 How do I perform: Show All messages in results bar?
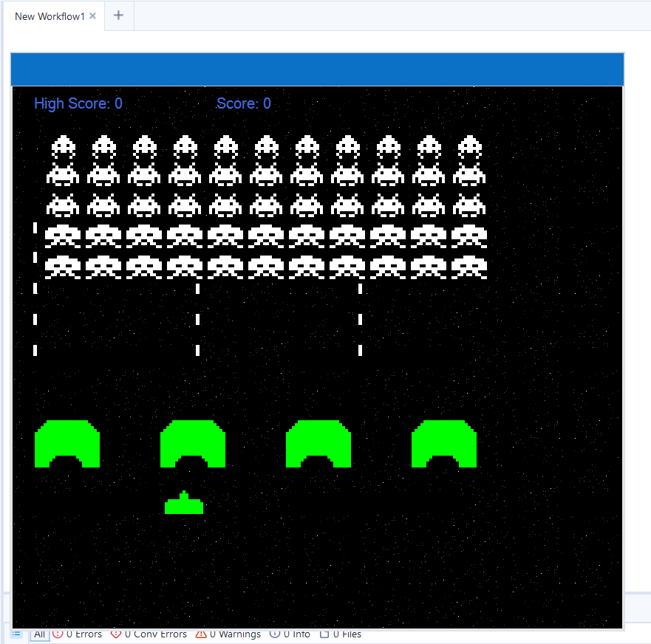tap(39, 635)
